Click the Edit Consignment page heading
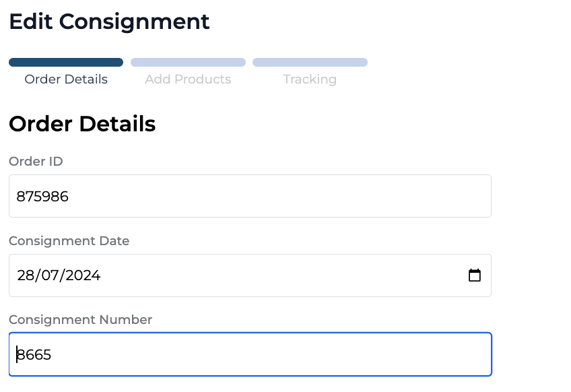 [109, 22]
